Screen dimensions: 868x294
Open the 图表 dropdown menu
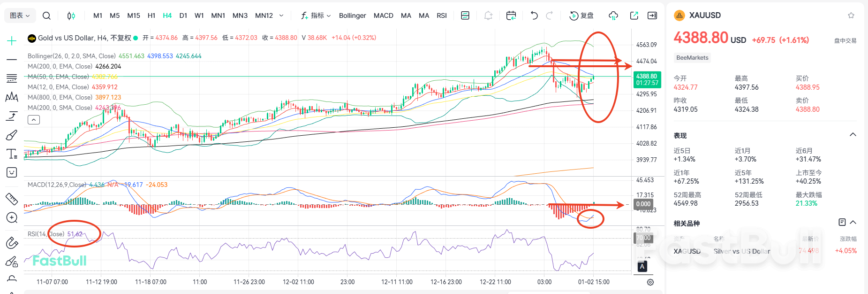pyautogui.click(x=20, y=15)
